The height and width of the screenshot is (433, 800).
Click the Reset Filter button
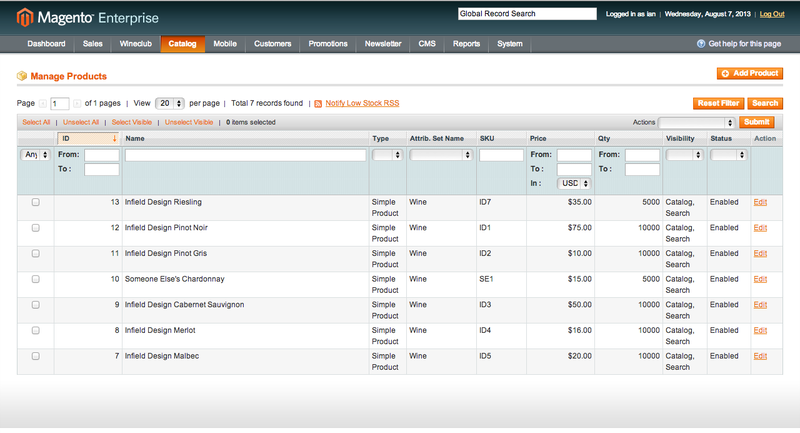tap(718, 104)
